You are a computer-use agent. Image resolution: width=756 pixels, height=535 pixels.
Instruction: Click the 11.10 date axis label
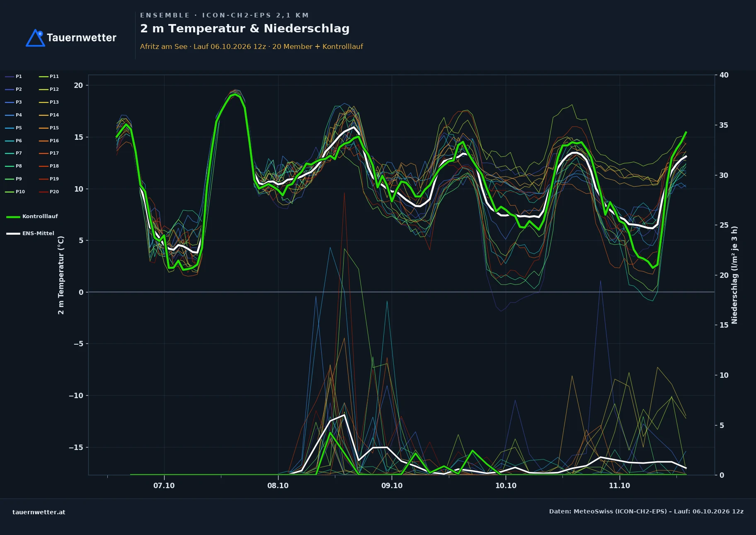click(x=619, y=486)
